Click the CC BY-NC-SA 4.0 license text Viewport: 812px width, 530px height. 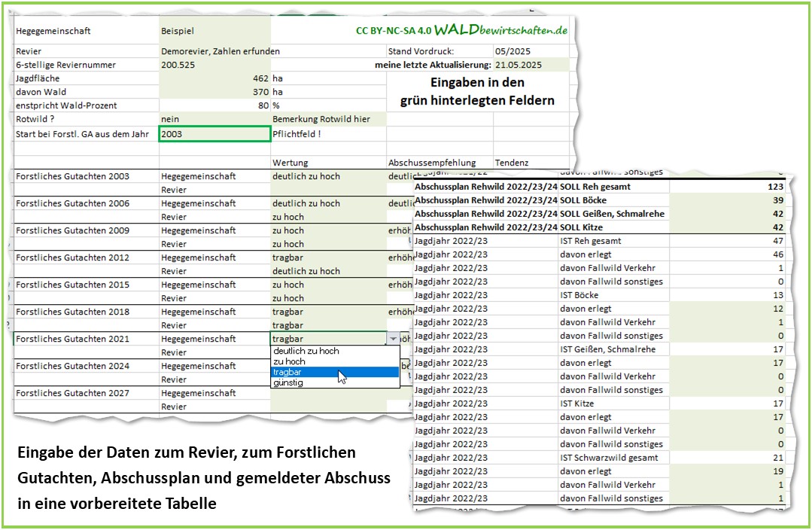click(x=393, y=31)
